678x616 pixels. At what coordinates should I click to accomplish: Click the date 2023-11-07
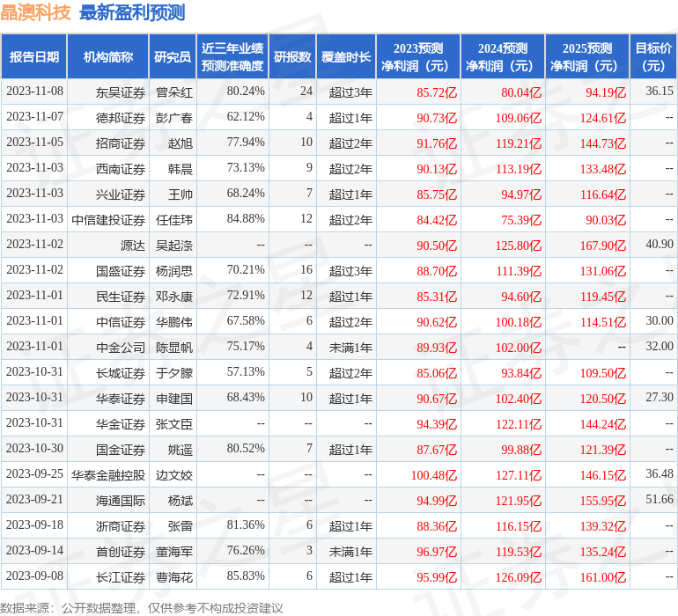coord(34,116)
